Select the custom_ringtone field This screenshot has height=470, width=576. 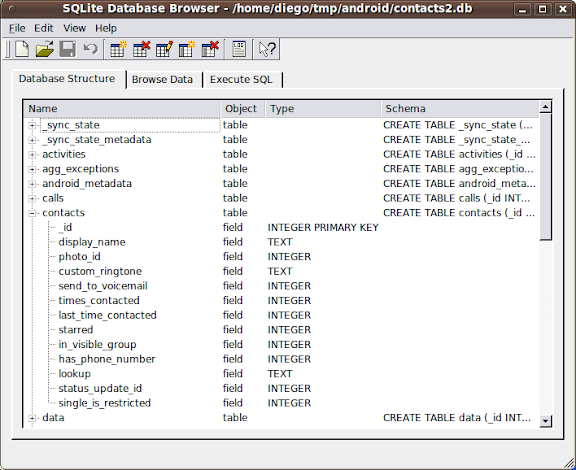(x=100, y=271)
